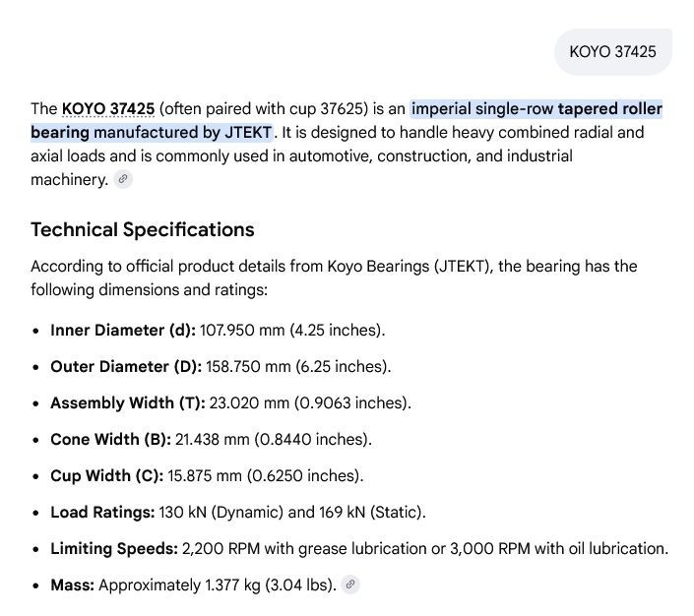Image resolution: width=694 pixels, height=616 pixels.
Task: Open the source link icon after "machinery."
Action: click(x=123, y=179)
